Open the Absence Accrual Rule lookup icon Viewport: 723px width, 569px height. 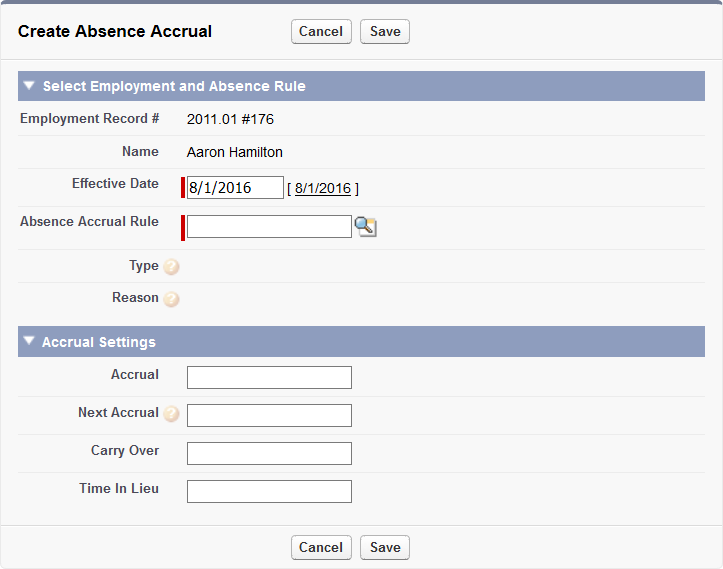pyautogui.click(x=365, y=227)
